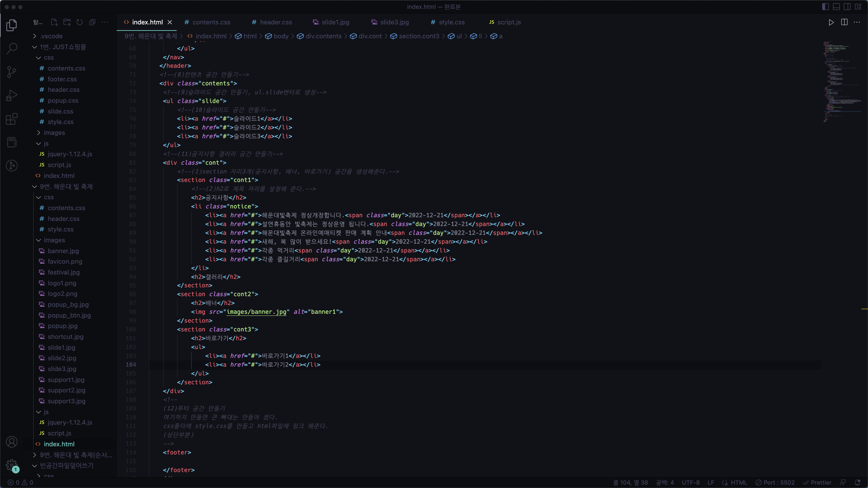Screen dimensions: 868x488
Task: Toggle secondary sidebar layout icon
Action: tap(847, 7)
